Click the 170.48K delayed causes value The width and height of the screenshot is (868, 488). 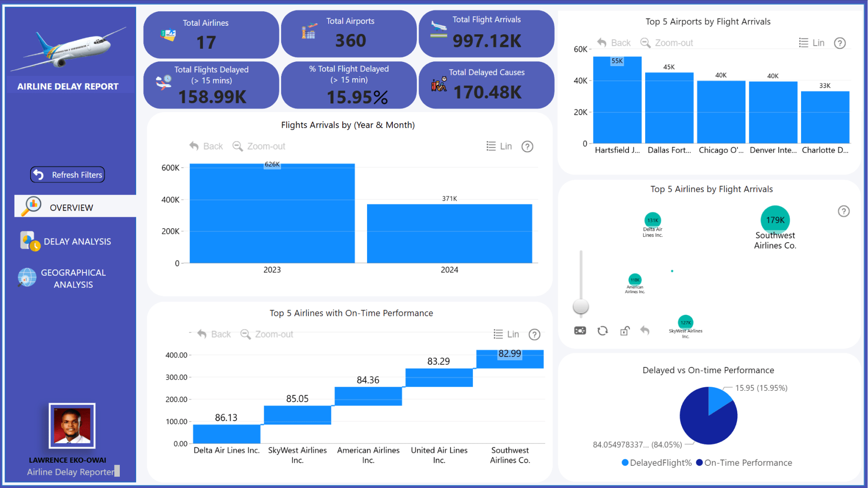487,93
